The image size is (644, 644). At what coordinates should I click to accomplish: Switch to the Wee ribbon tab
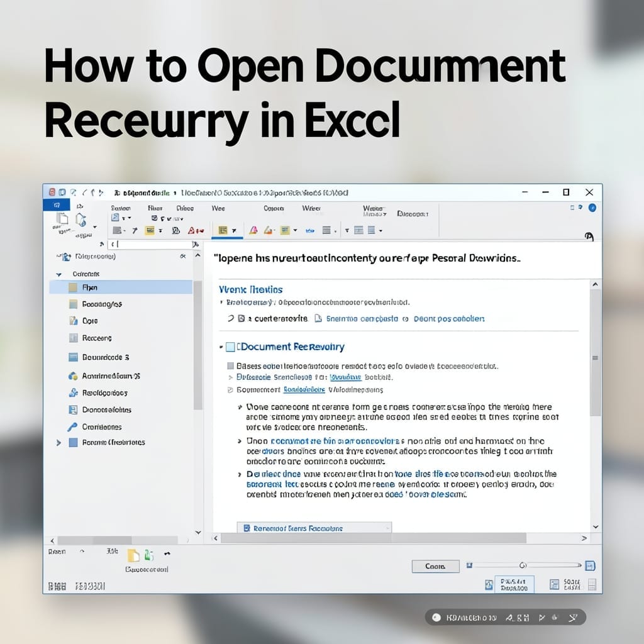click(x=218, y=208)
